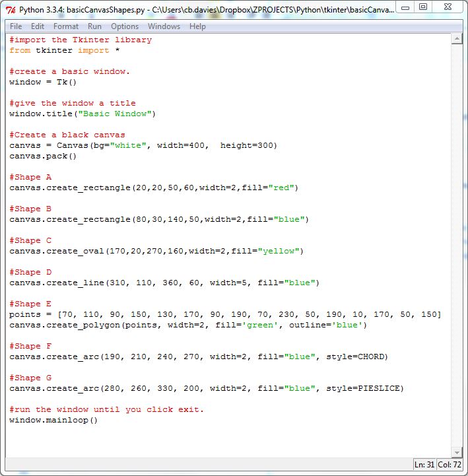Minimize the IDLE editor window

point(405,7)
